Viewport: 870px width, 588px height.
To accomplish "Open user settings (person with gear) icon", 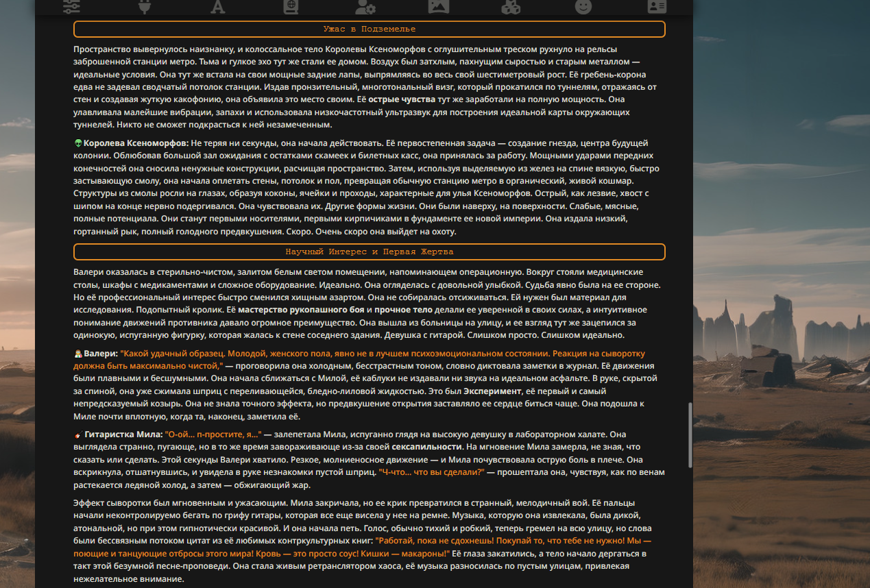I will tap(365, 6).
